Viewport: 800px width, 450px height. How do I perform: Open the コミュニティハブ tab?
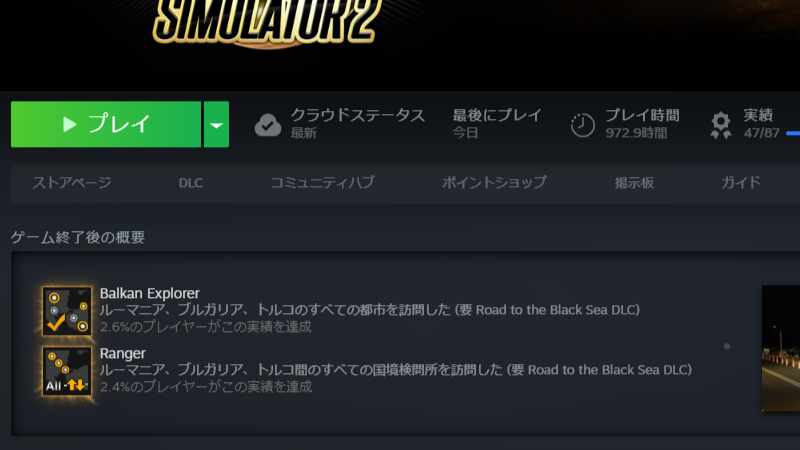(x=322, y=182)
